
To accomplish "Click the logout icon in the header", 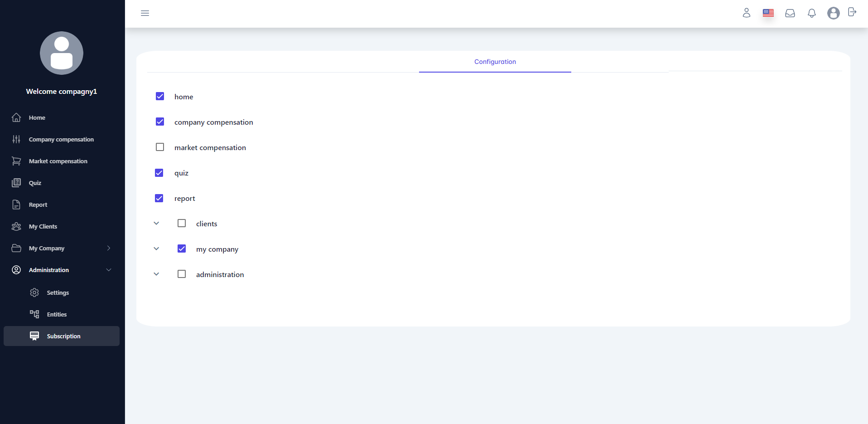I will pyautogui.click(x=852, y=12).
